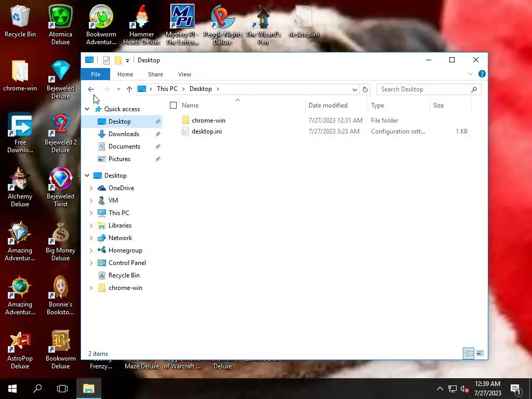Go back using the Back arrow
Image resolution: width=532 pixels, height=399 pixels.
[x=91, y=89]
